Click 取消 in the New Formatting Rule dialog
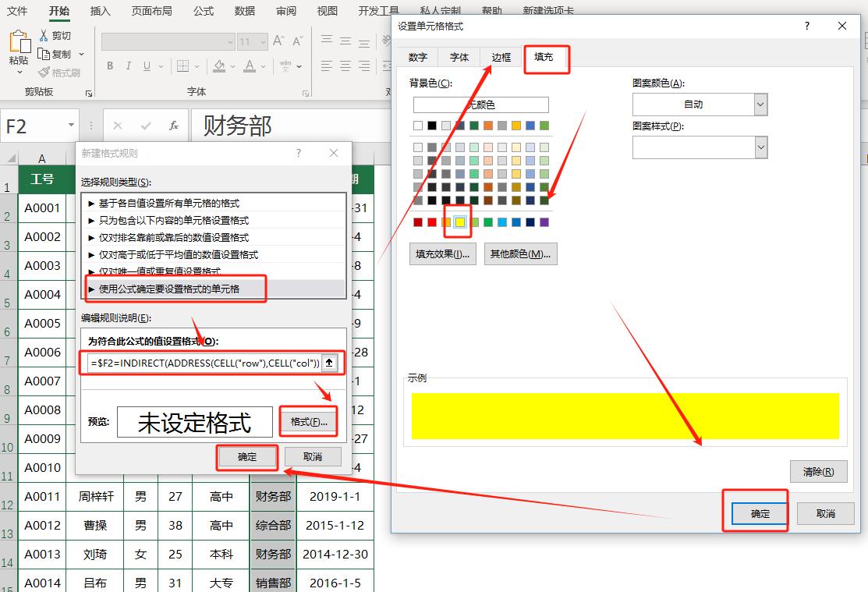 coord(313,457)
